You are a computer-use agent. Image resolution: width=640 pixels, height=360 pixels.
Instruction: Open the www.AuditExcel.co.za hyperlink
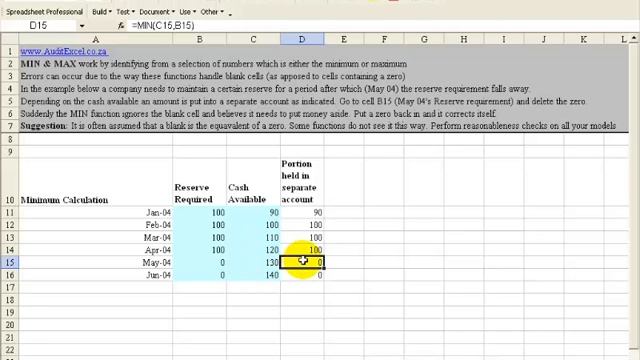click(x=64, y=51)
